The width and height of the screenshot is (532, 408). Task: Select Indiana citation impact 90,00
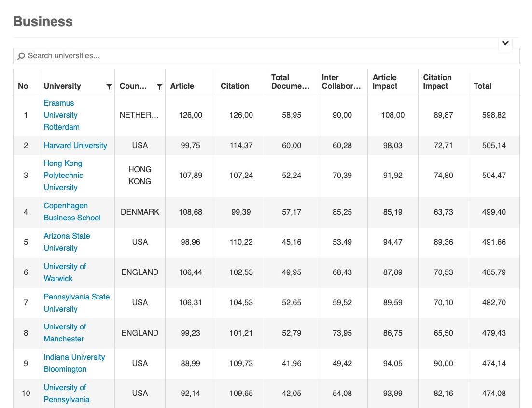(x=443, y=363)
